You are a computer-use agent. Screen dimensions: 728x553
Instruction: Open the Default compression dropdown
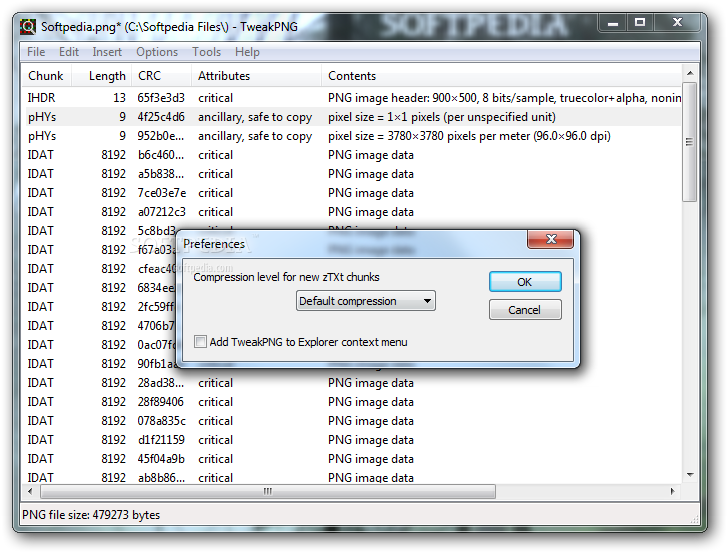pos(366,301)
